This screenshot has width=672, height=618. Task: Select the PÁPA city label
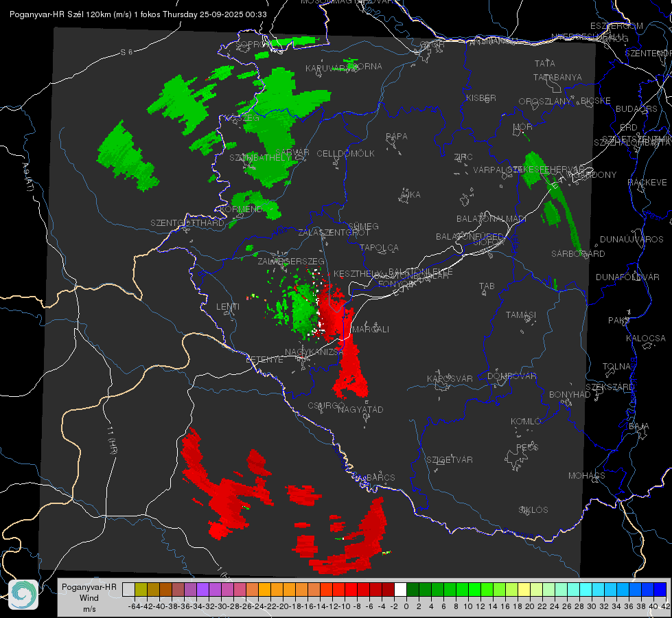[397, 136]
